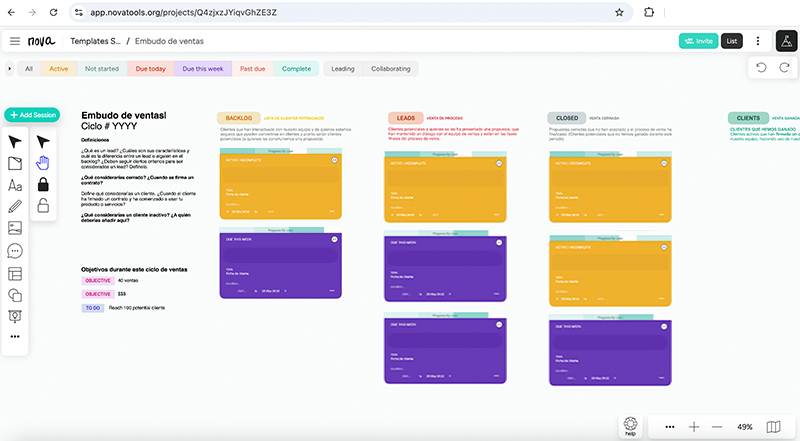This screenshot has width=800, height=441.
Task: Open the vertical three-dot menu in header
Action: [758, 41]
